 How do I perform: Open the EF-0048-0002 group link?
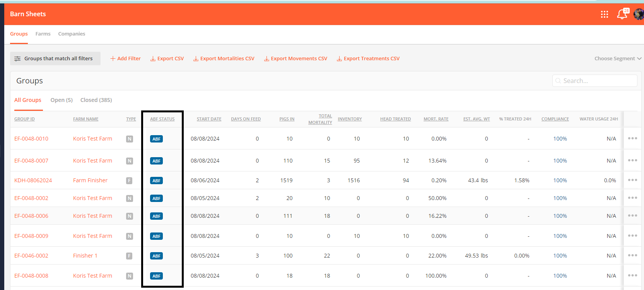point(31,198)
